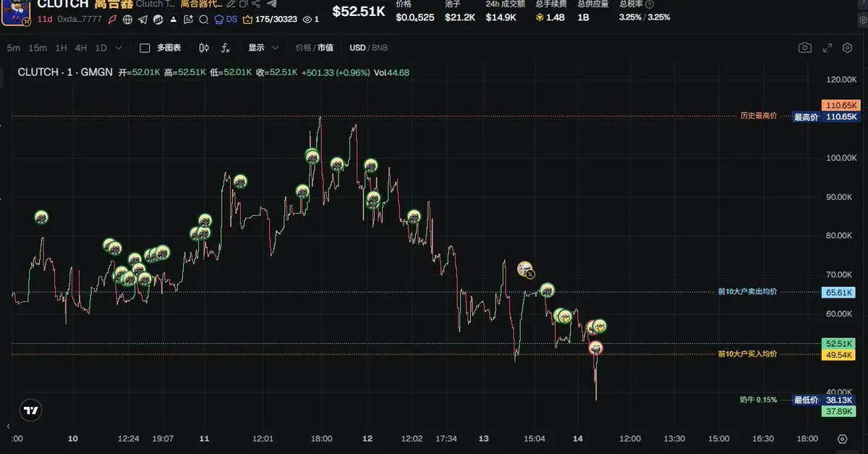Open chart settings gear in toolbar

point(848,48)
